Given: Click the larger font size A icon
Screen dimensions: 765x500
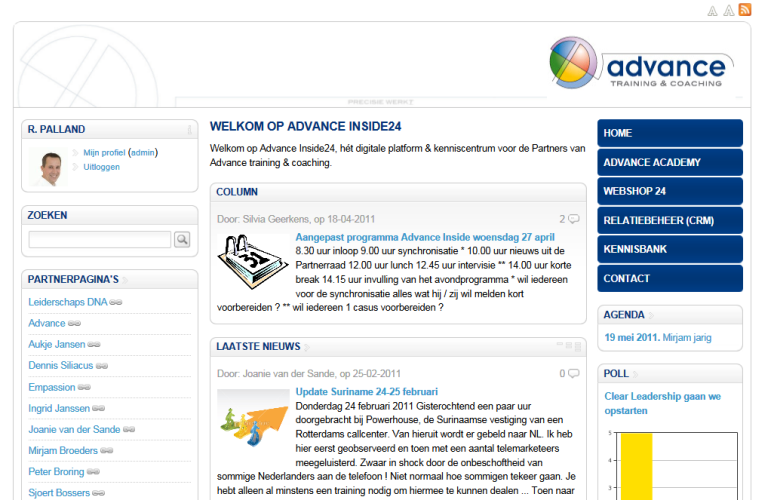Looking at the screenshot, I should 728,10.
